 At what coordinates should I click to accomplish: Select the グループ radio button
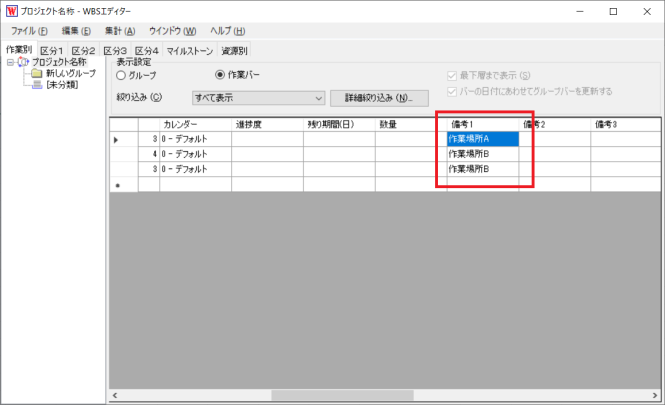(122, 75)
